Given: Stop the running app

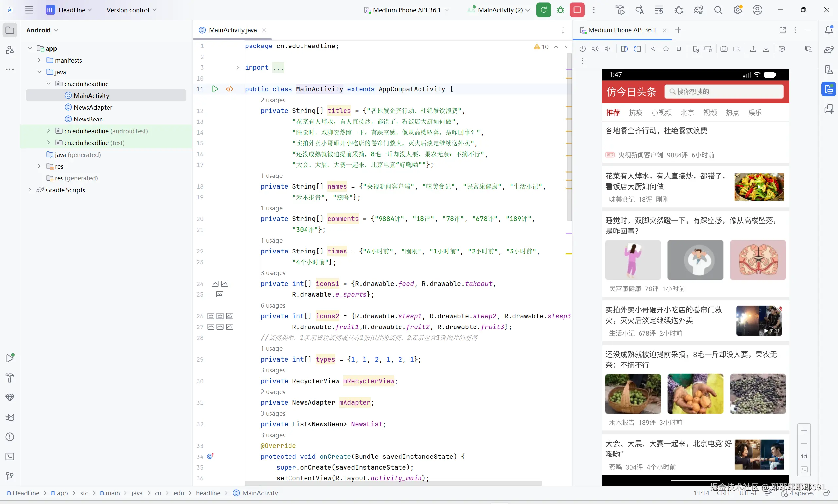Looking at the screenshot, I should [x=577, y=10].
